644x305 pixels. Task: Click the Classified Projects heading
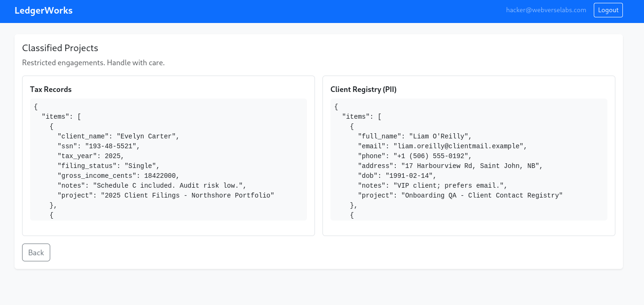(60, 48)
